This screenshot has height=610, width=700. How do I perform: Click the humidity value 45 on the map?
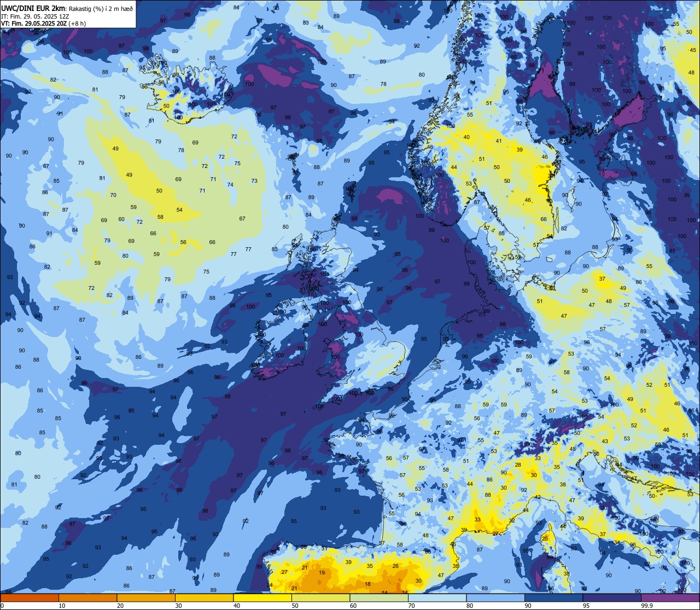click(x=693, y=50)
